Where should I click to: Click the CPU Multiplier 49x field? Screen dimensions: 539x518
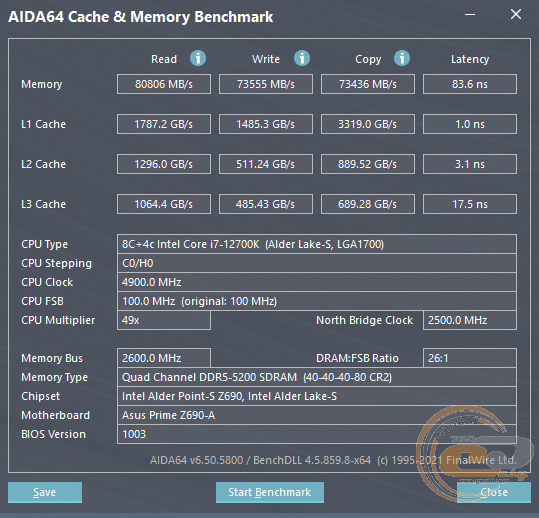pyautogui.click(x=164, y=320)
